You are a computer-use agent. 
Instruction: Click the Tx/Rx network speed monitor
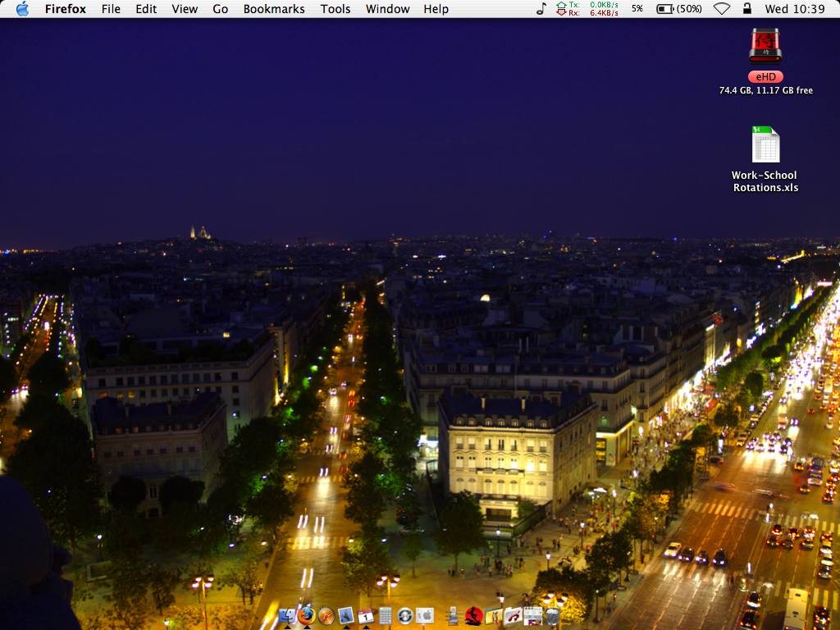click(587, 9)
